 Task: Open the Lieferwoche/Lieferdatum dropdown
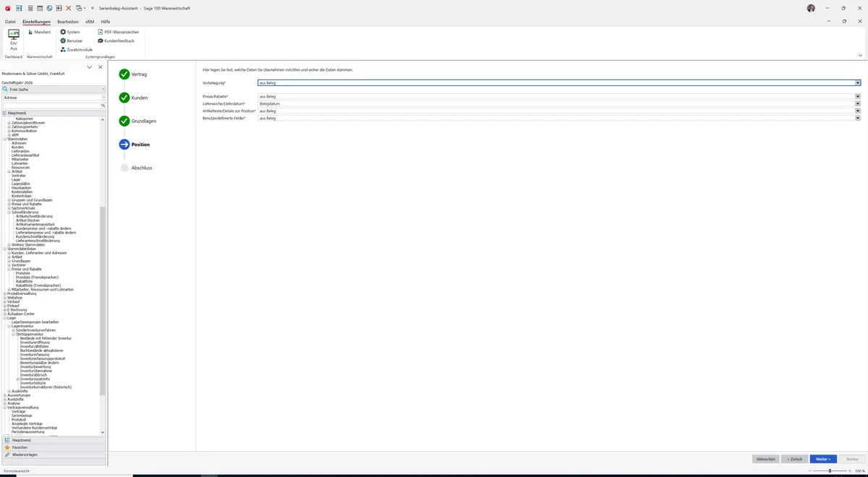click(858, 103)
